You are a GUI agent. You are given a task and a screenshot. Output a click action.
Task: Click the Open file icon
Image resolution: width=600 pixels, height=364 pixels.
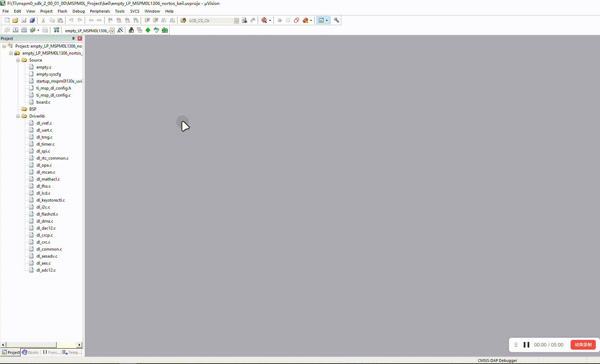pyautogui.click(x=15, y=20)
